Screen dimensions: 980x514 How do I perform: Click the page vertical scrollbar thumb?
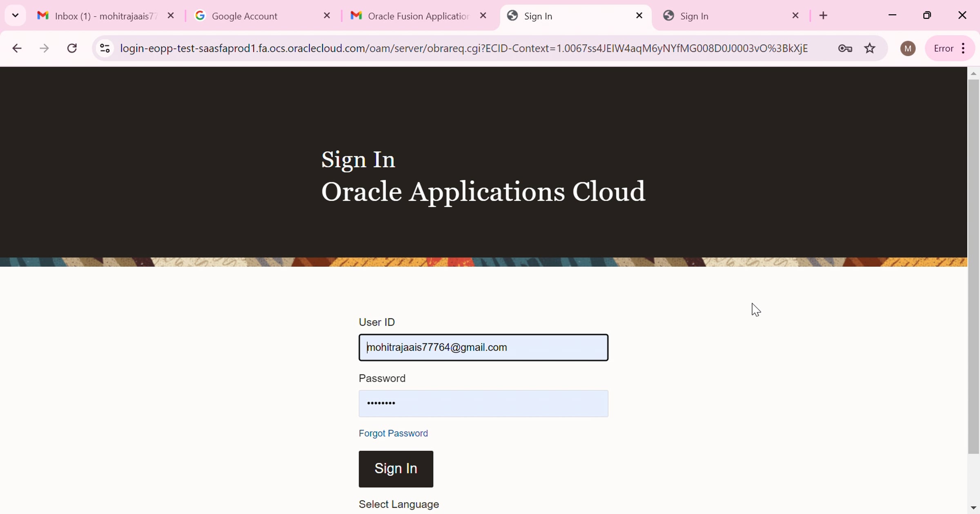coord(973,267)
